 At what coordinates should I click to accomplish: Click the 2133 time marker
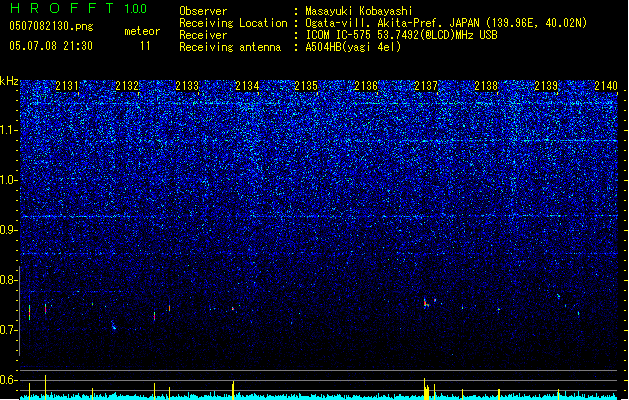(187, 86)
